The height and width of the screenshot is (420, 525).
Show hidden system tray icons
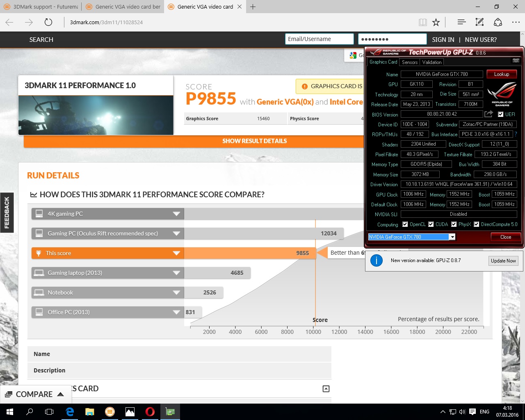(x=443, y=412)
